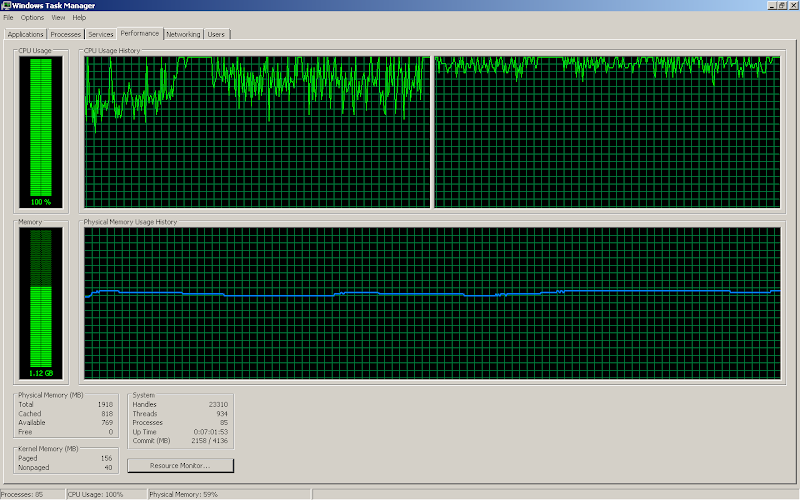Click the Windows Task Manager title text

tap(53, 6)
